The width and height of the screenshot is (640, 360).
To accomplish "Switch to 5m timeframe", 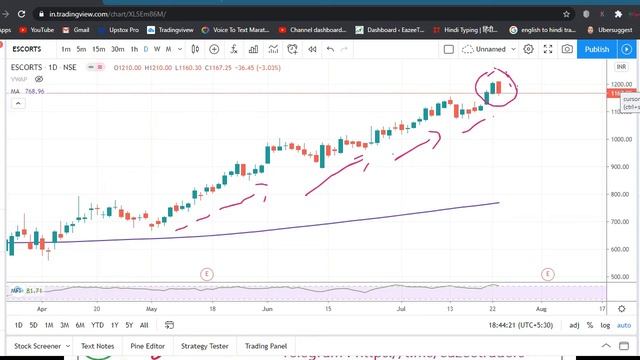I will click(x=81, y=49).
